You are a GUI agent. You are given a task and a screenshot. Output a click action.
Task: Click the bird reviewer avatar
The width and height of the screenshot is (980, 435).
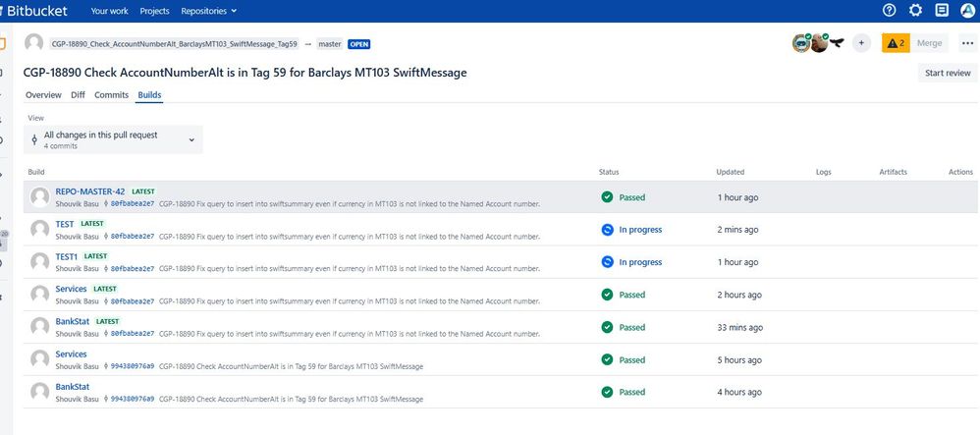point(837,43)
